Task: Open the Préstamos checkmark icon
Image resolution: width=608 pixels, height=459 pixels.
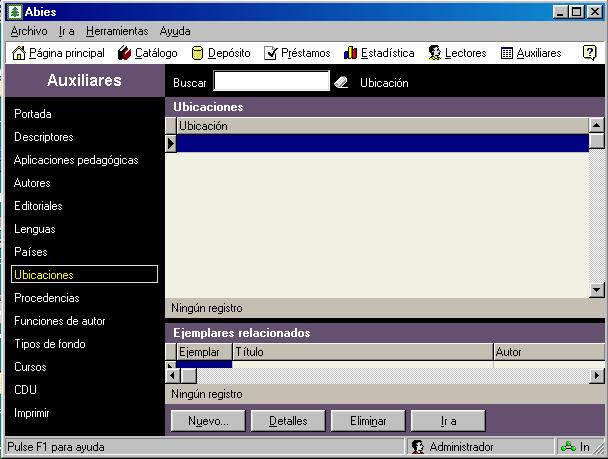Action: tap(271, 53)
